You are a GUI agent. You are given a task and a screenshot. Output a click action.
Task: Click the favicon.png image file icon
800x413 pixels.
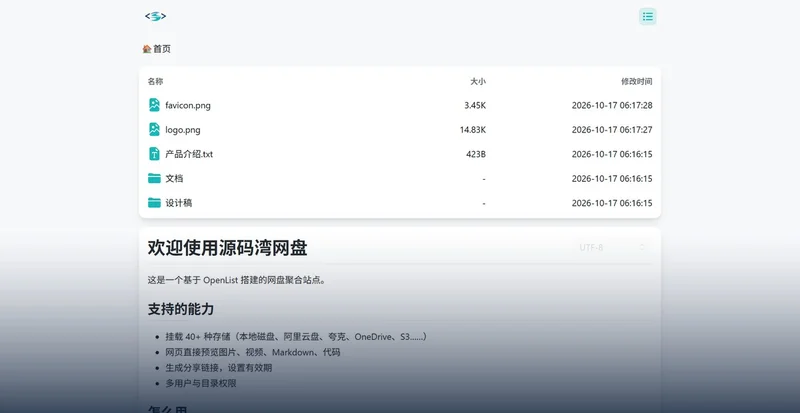click(154, 105)
